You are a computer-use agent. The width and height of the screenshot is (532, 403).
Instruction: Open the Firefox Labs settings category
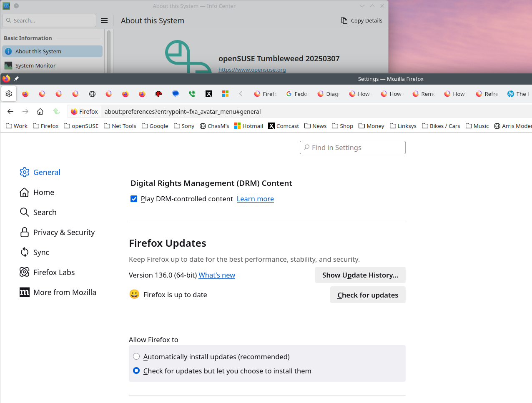coord(47,272)
